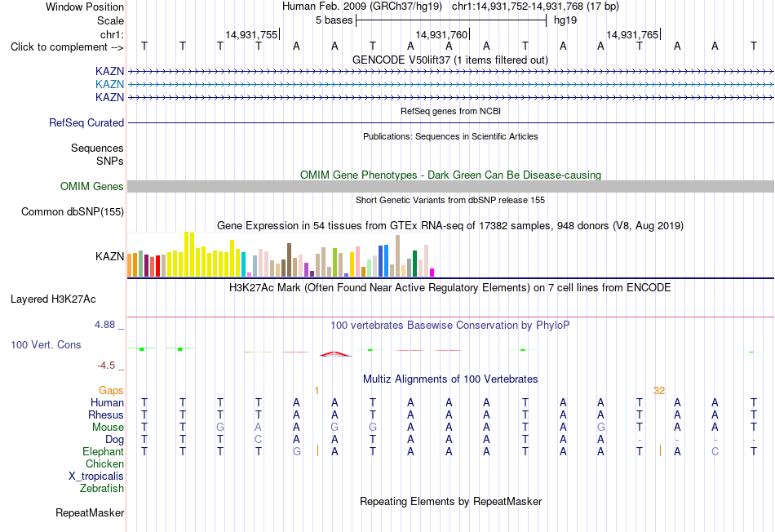Click the chr1: base position label
The width and height of the screenshot is (775, 532).
[112, 34]
